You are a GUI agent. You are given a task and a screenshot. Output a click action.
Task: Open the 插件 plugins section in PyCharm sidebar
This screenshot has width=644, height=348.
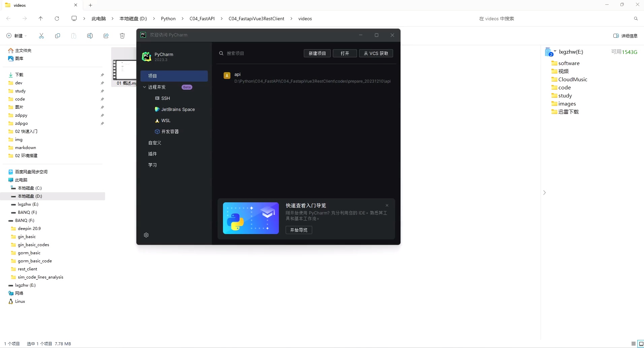pyautogui.click(x=152, y=154)
